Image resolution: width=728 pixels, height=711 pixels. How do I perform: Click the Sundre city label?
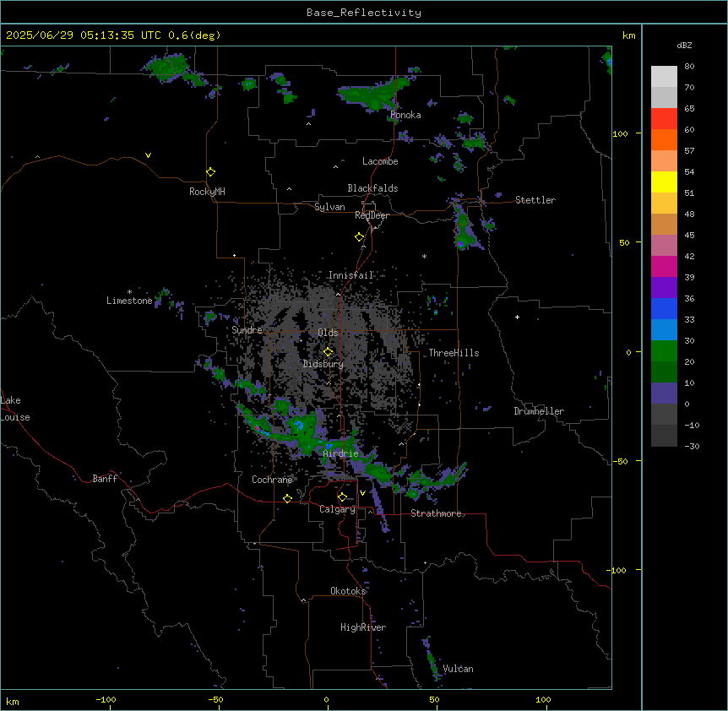tap(247, 330)
